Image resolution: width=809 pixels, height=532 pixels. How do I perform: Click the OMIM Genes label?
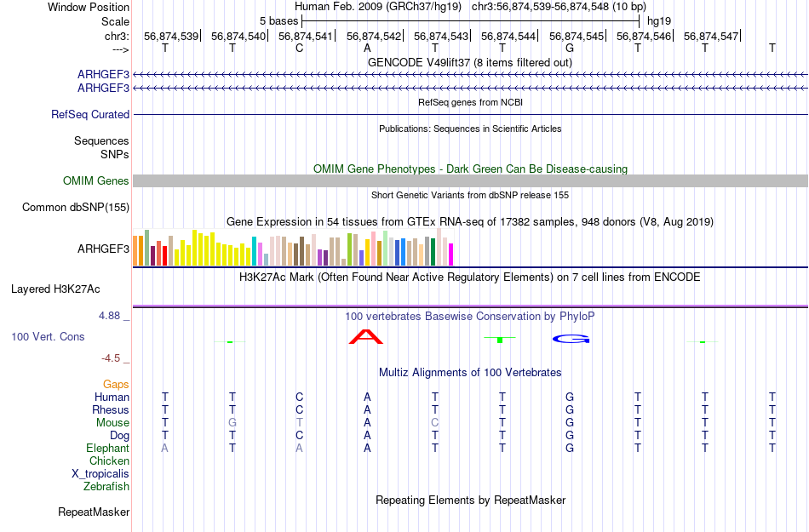pos(95,181)
